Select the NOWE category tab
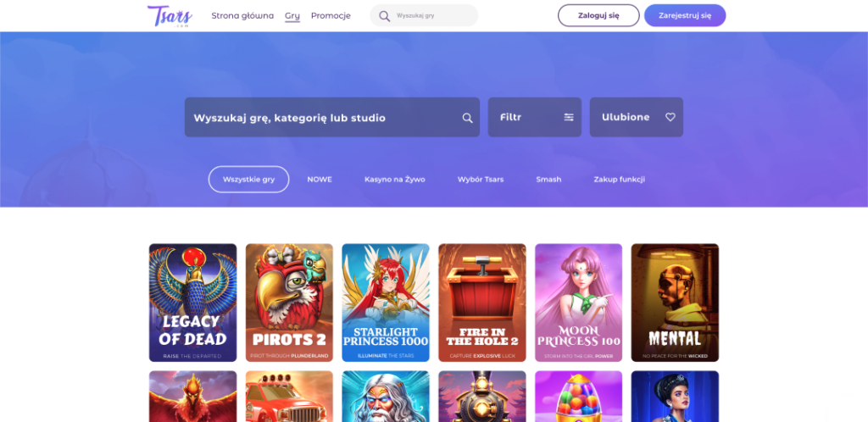This screenshot has height=422, width=868. pos(320,179)
